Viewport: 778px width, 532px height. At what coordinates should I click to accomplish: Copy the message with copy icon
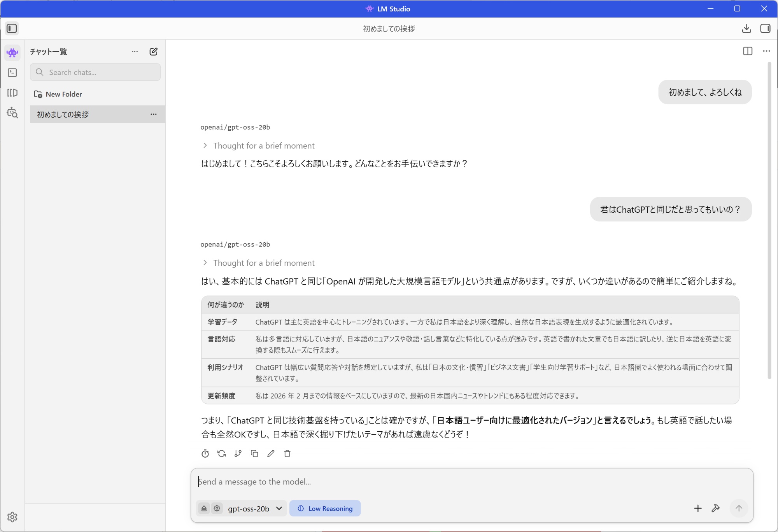point(254,453)
